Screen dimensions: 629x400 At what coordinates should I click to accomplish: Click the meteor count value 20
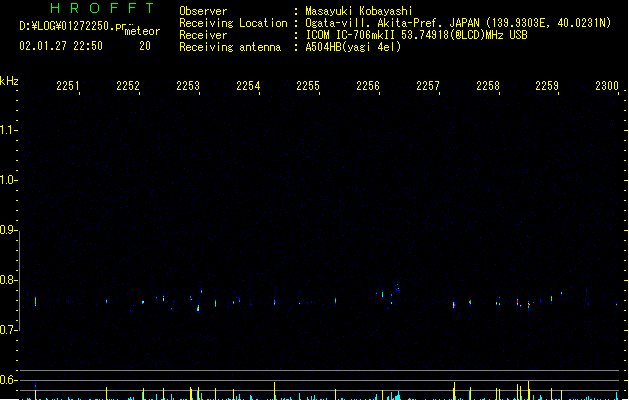pyautogui.click(x=145, y=46)
